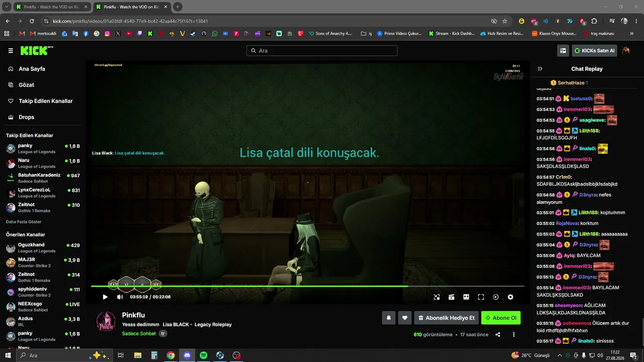Screen dimensions: 644x362
Task: Click the Abonelik Hediye Et button
Action: pos(446,318)
